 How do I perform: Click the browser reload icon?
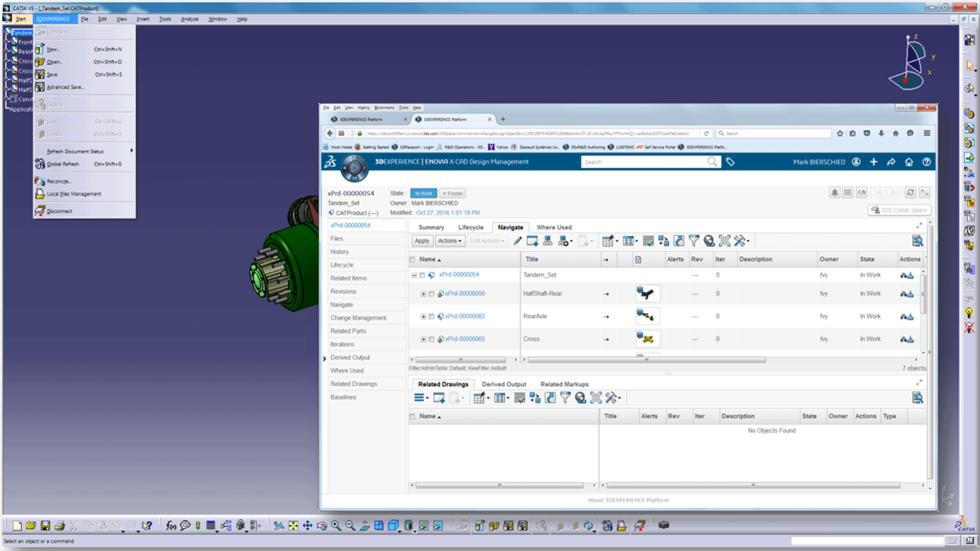point(706,134)
